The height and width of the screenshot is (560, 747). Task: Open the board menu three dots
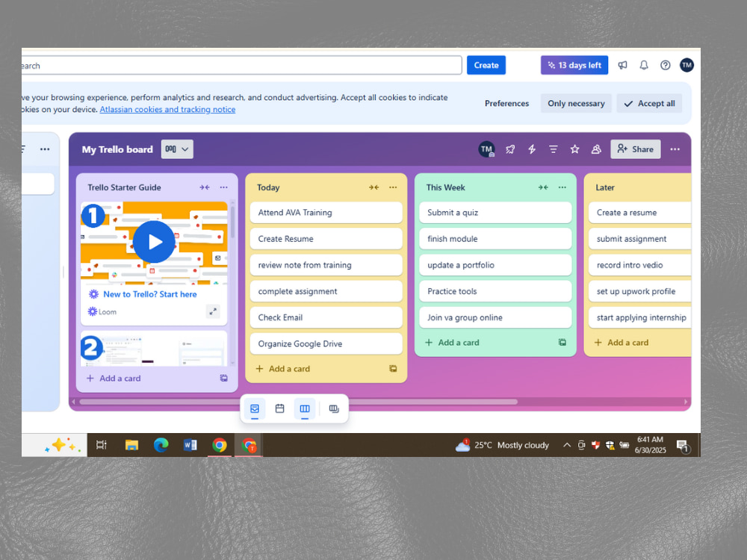[675, 149]
